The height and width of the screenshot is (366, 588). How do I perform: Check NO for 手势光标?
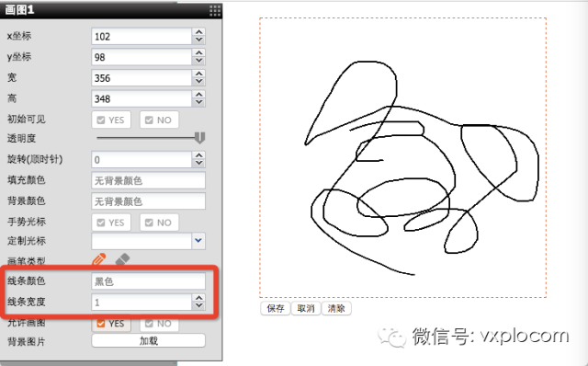(x=159, y=223)
